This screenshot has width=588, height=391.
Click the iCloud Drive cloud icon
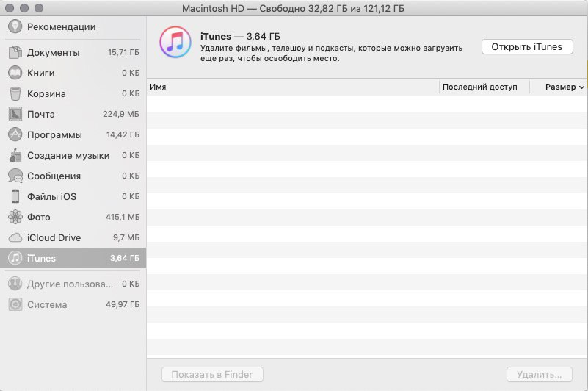pos(15,237)
